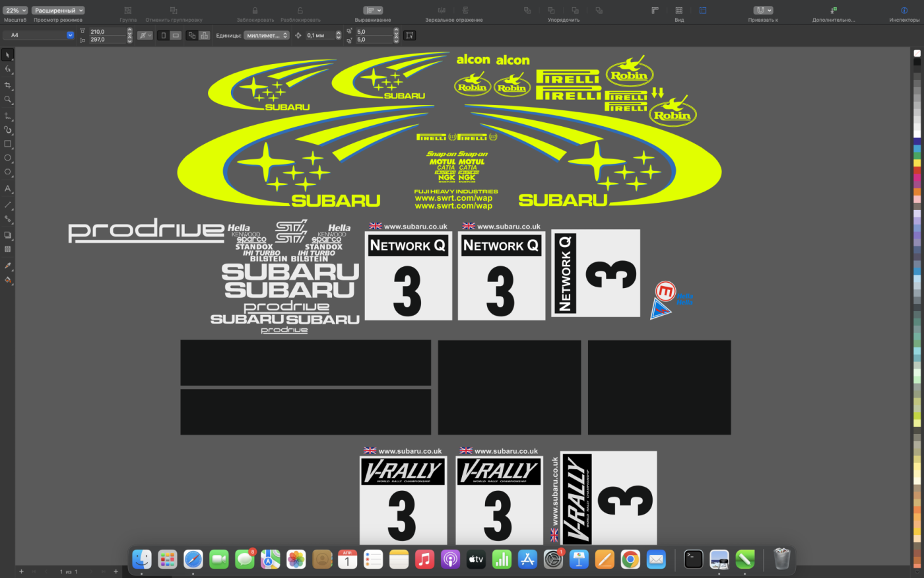Select the Zoom magnifier tool
This screenshot has height=578, width=924.
[x=8, y=100]
